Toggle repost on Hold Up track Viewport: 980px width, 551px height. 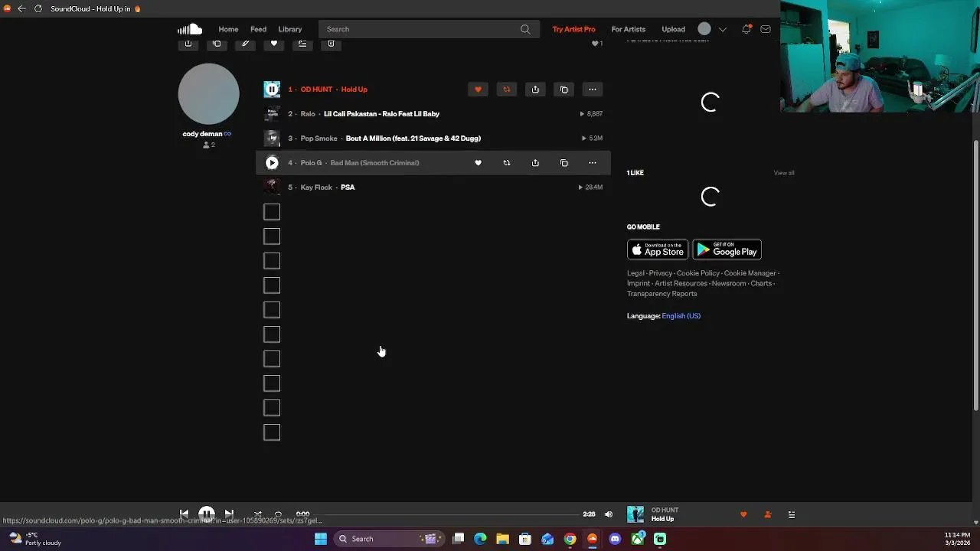coord(506,90)
